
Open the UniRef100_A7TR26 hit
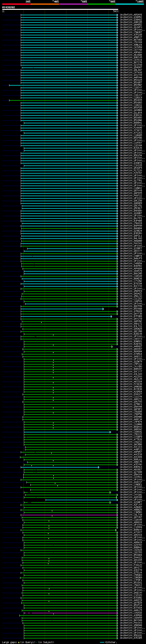tap(131, 439)
